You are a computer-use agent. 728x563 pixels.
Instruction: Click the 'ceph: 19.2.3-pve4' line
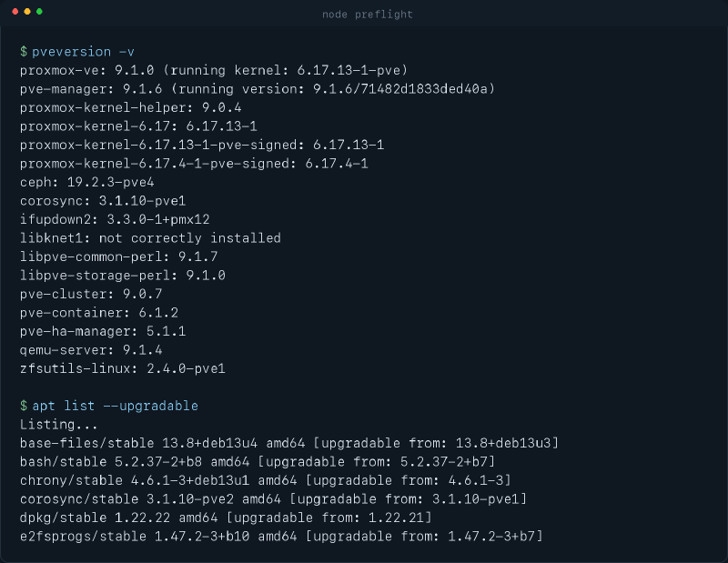click(86, 182)
